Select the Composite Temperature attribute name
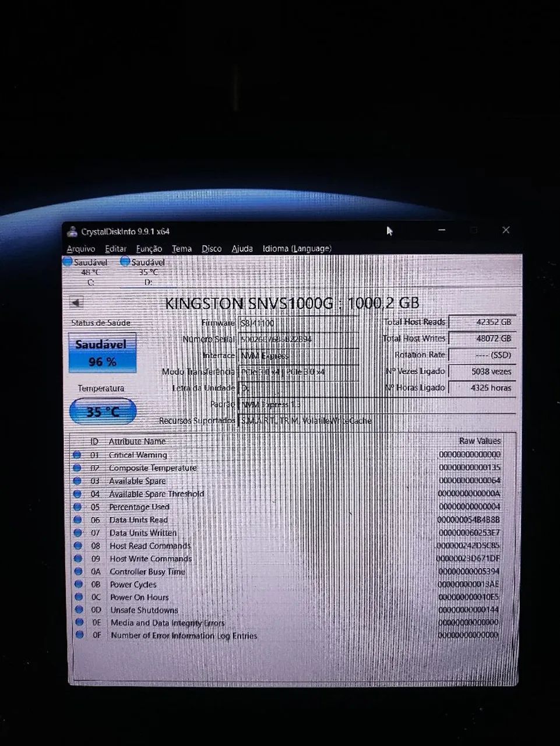The width and height of the screenshot is (560, 746). click(x=153, y=468)
